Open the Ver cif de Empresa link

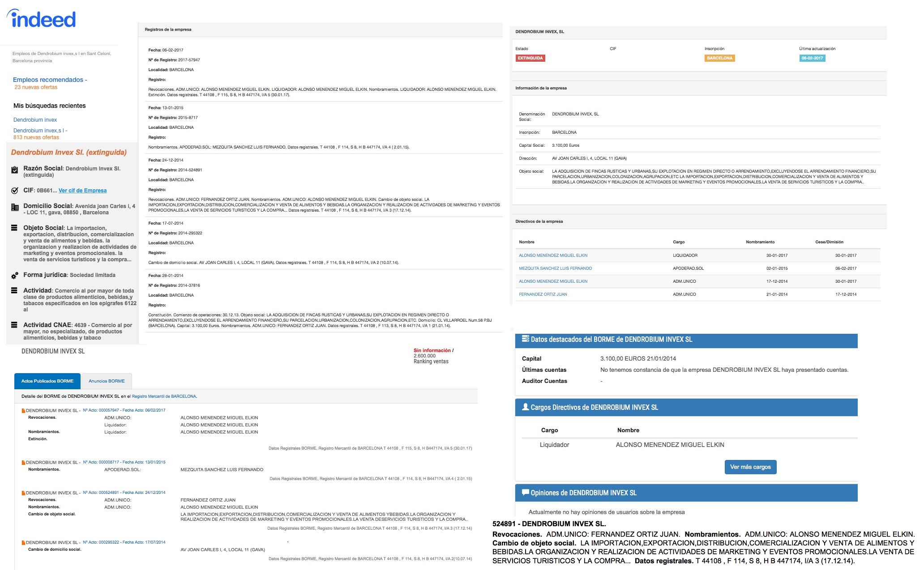click(82, 191)
